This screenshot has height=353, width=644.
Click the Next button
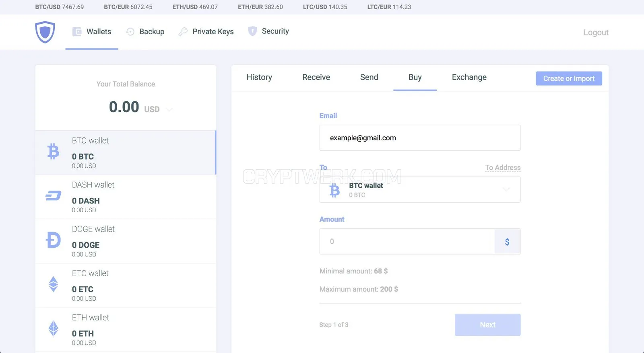click(487, 325)
